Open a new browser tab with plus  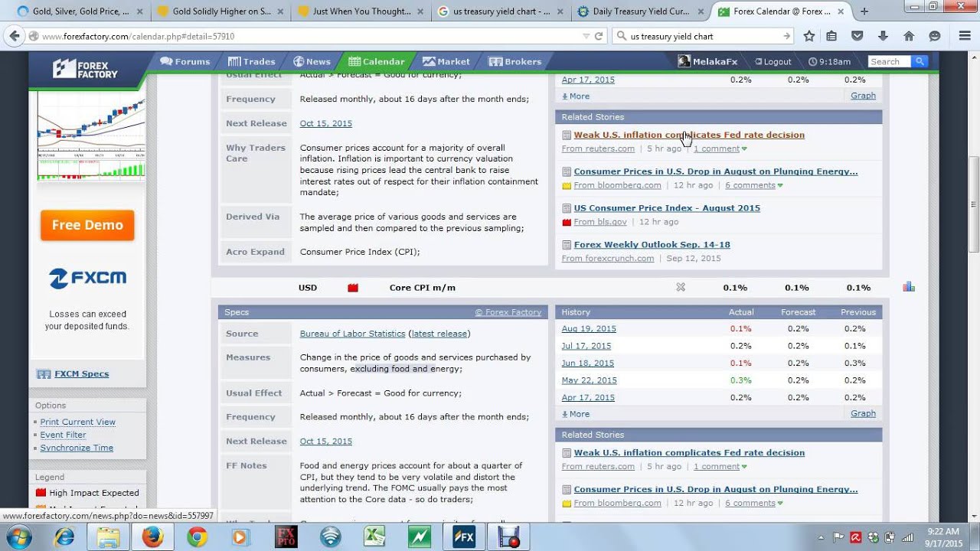864,11
